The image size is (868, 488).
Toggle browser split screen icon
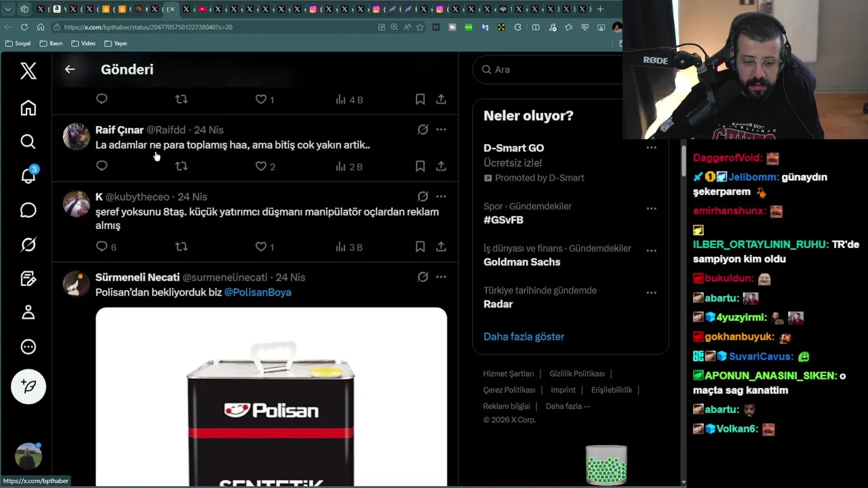536,27
